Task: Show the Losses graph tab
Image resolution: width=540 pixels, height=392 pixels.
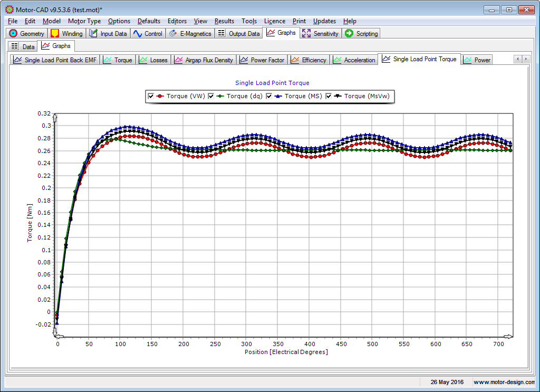Action: point(153,60)
